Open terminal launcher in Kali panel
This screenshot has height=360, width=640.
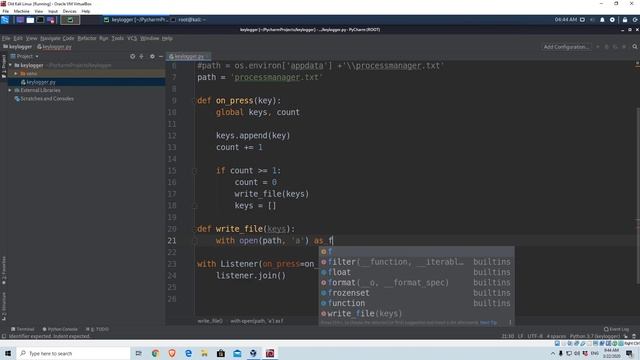[40, 20]
